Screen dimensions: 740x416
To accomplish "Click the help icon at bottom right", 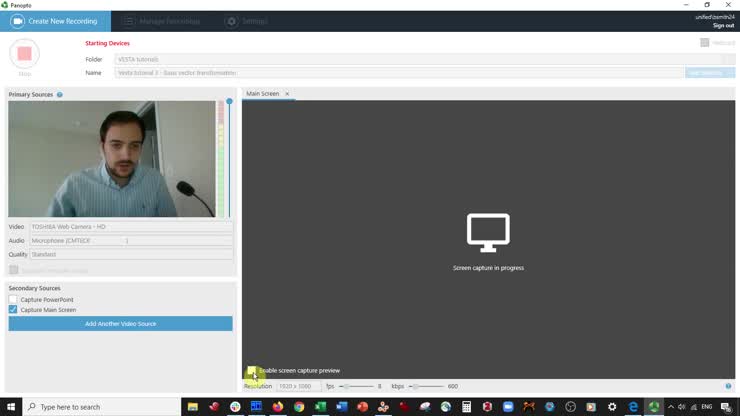I will click(728, 386).
